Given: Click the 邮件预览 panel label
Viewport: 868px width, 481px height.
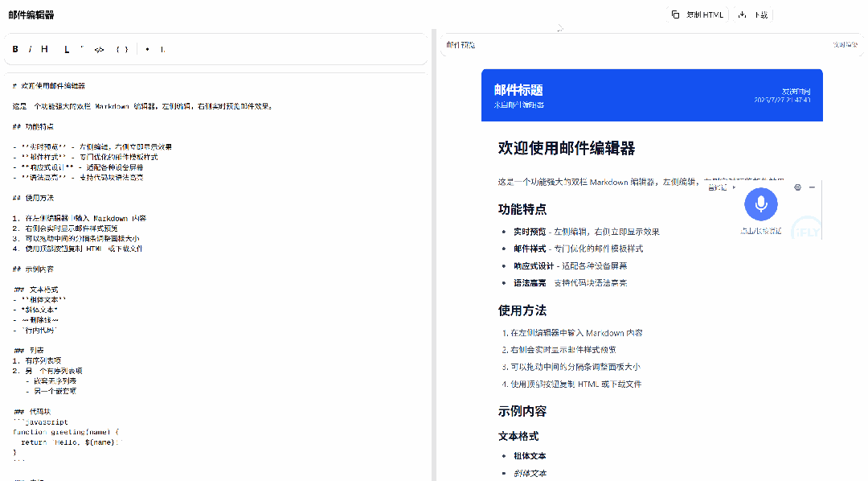Looking at the screenshot, I should pyautogui.click(x=461, y=45).
